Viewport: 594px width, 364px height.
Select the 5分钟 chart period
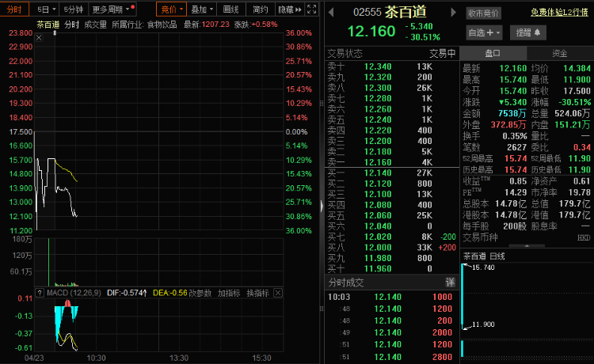(73, 9)
